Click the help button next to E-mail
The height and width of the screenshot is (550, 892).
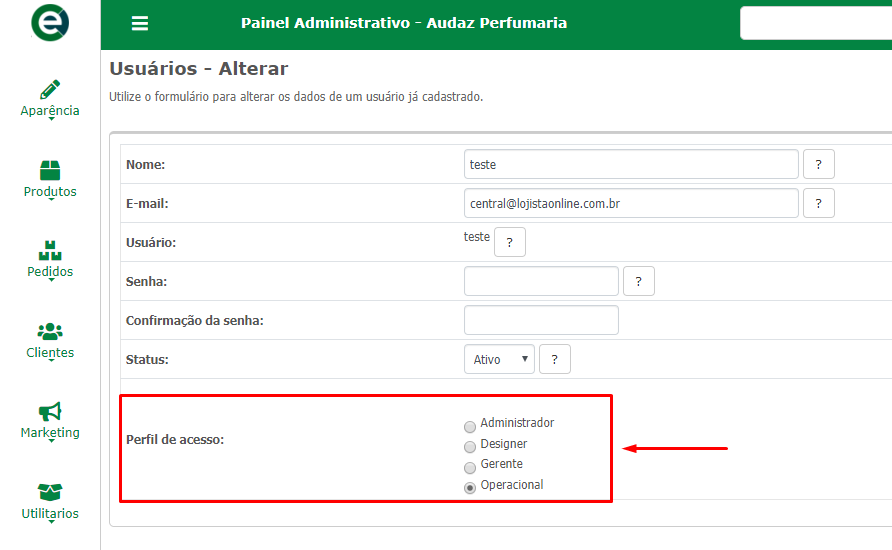tap(819, 203)
